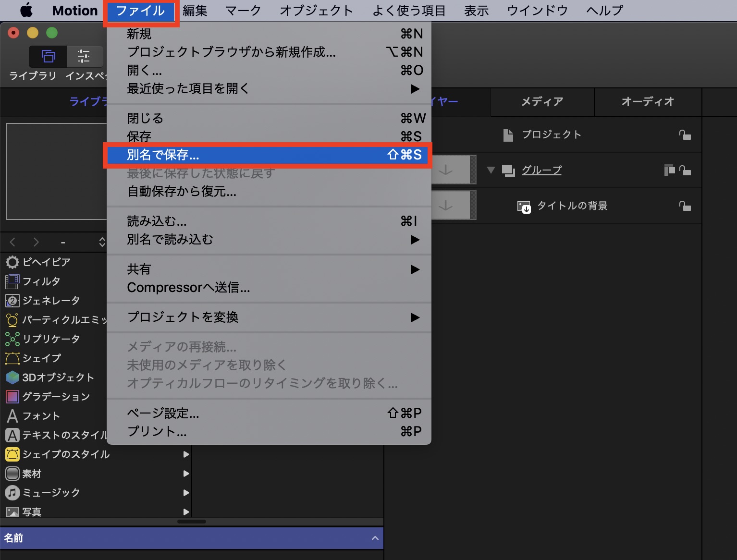Image resolution: width=737 pixels, height=560 pixels.
Task: Choose 自動保存から復元… menu item
Action: coord(269,192)
